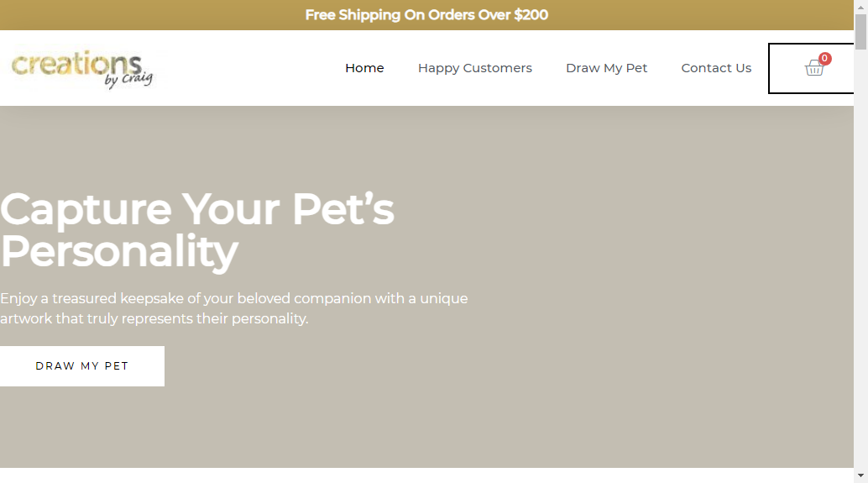Open the shopping basket icon
Image resolution: width=868 pixels, height=483 pixels.
coord(813,67)
